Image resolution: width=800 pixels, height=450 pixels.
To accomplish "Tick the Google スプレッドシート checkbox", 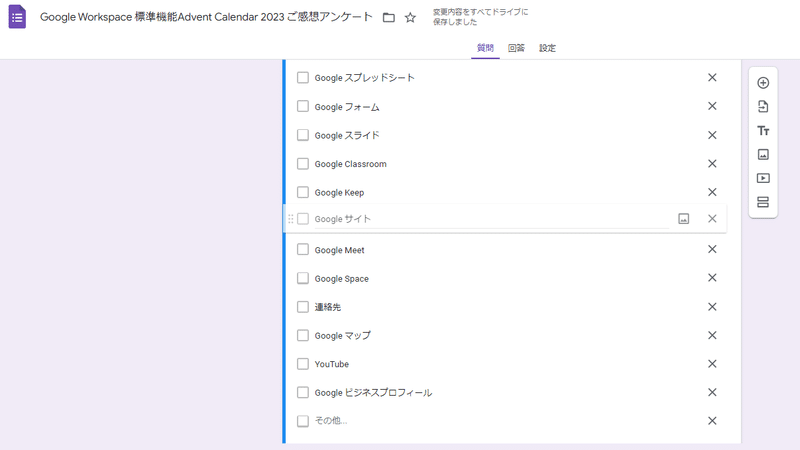I will tap(303, 78).
